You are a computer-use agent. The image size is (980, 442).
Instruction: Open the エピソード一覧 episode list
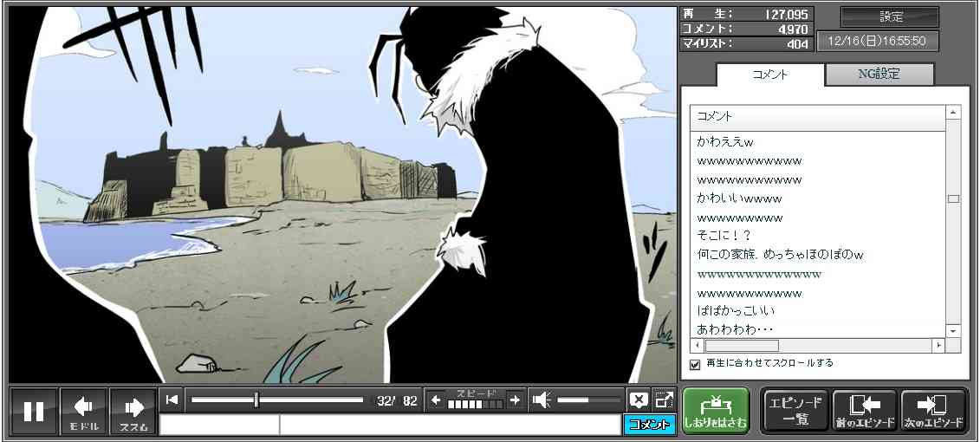(795, 411)
